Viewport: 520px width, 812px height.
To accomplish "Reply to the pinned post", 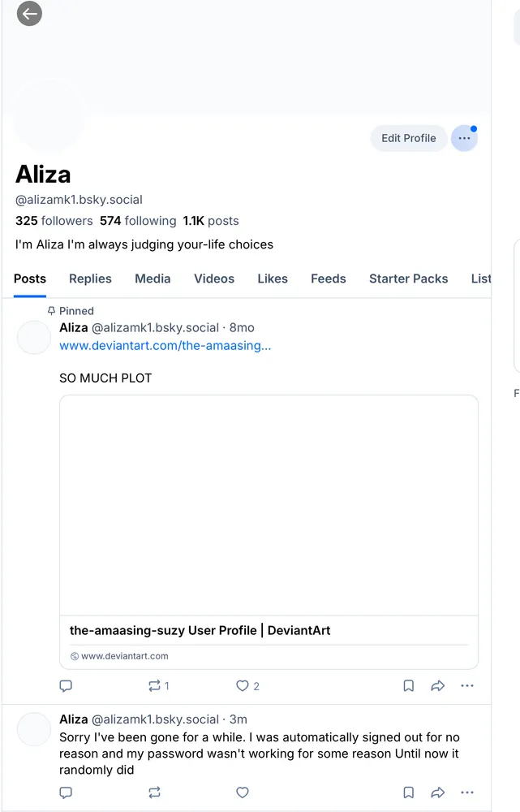I will pos(67,686).
